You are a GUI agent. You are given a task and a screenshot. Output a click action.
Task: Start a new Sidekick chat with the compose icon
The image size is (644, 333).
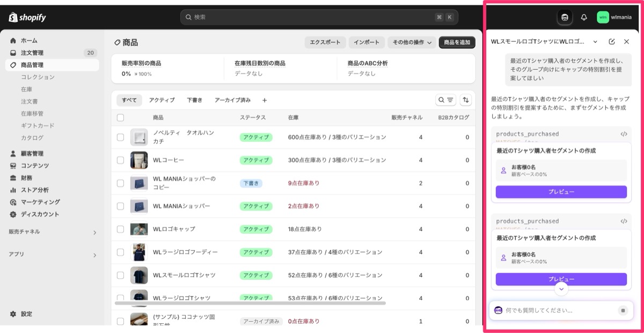point(612,42)
